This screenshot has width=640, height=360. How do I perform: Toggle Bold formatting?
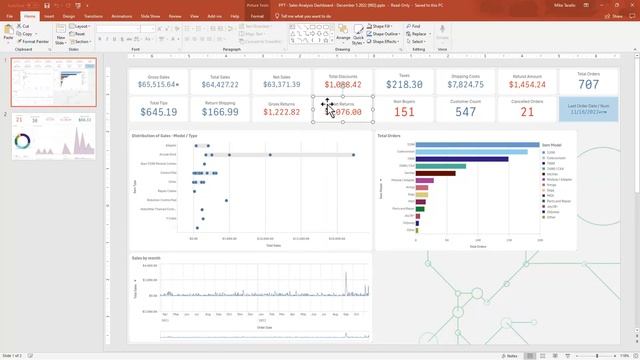pos(100,39)
